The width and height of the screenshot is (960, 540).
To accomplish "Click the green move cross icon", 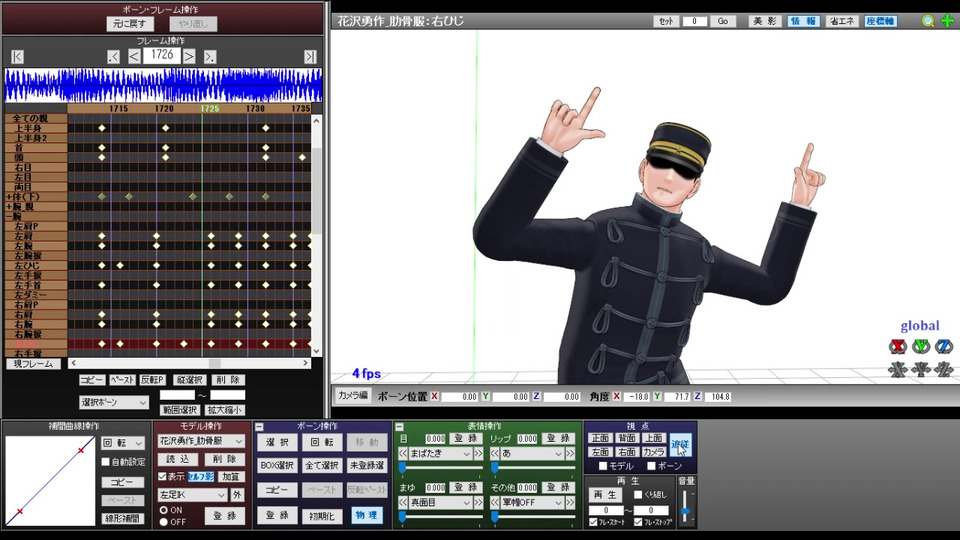I will [x=946, y=21].
